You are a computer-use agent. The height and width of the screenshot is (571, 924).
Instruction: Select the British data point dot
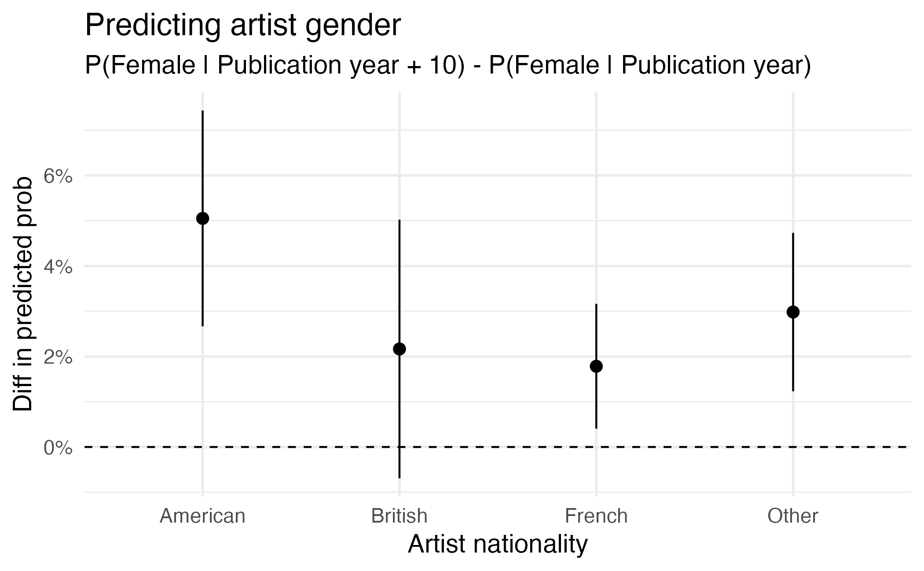pyautogui.click(x=399, y=349)
